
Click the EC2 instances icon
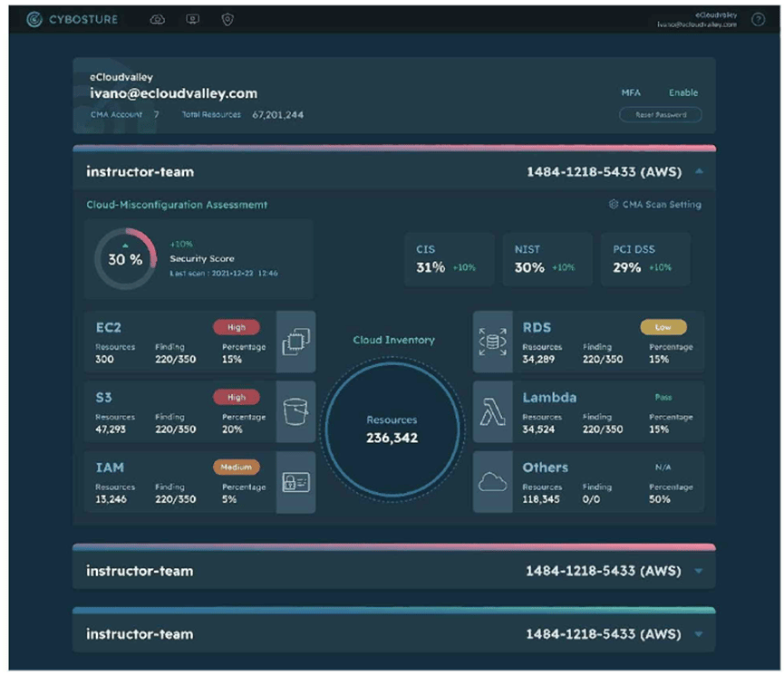tap(295, 342)
